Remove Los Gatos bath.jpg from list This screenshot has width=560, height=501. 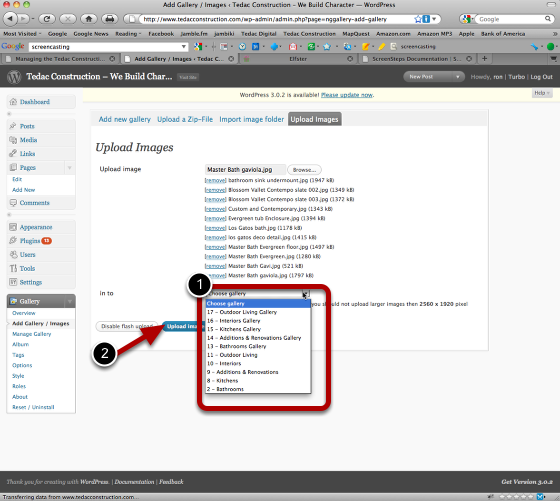click(215, 228)
